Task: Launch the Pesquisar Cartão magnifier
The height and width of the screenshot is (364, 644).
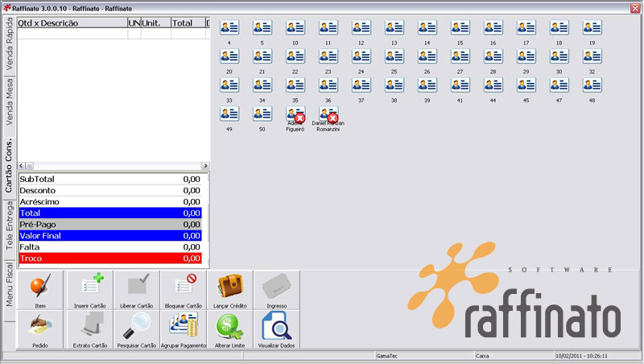Action: (x=136, y=329)
